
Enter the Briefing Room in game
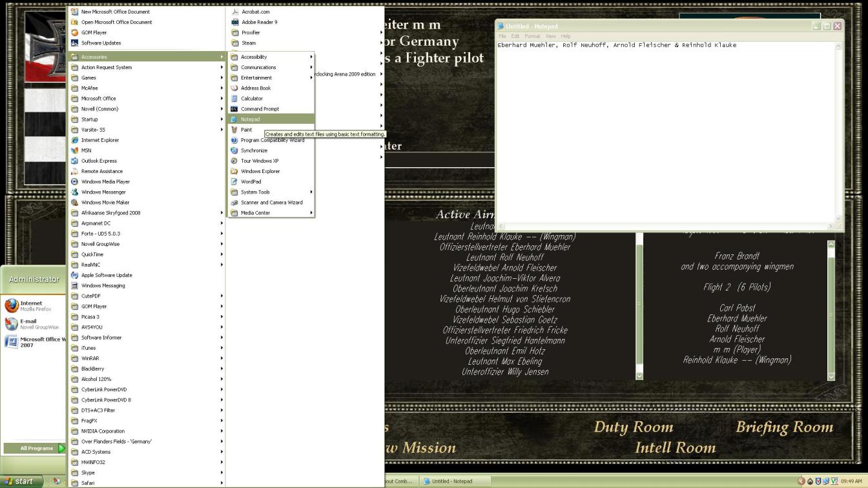(785, 427)
